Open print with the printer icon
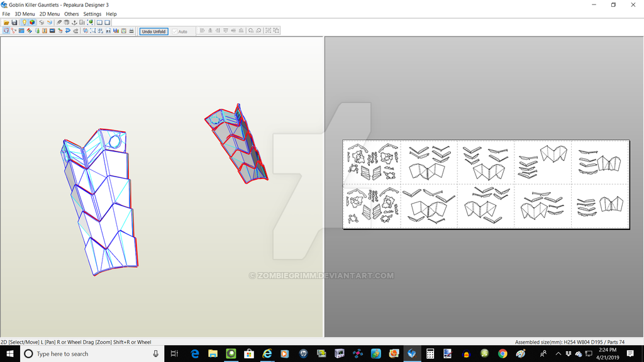The image size is (644, 362). pyautogui.click(x=131, y=31)
